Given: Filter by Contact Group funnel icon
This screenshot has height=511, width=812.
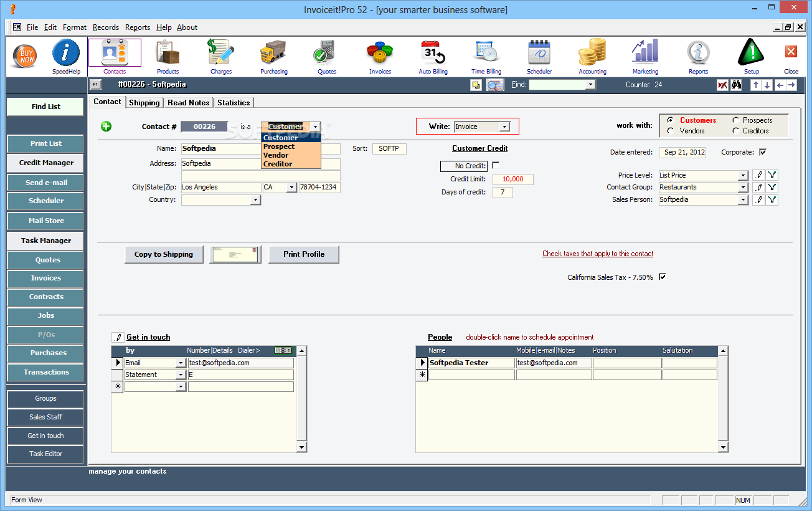Looking at the screenshot, I should [772, 187].
